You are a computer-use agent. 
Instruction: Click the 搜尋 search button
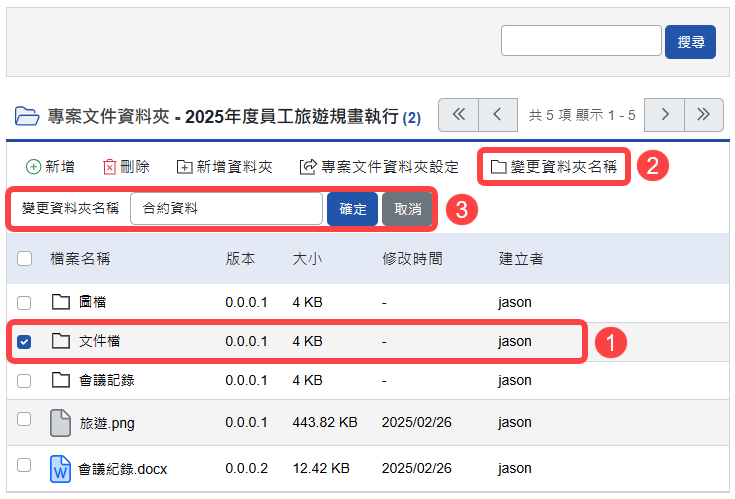[690, 42]
